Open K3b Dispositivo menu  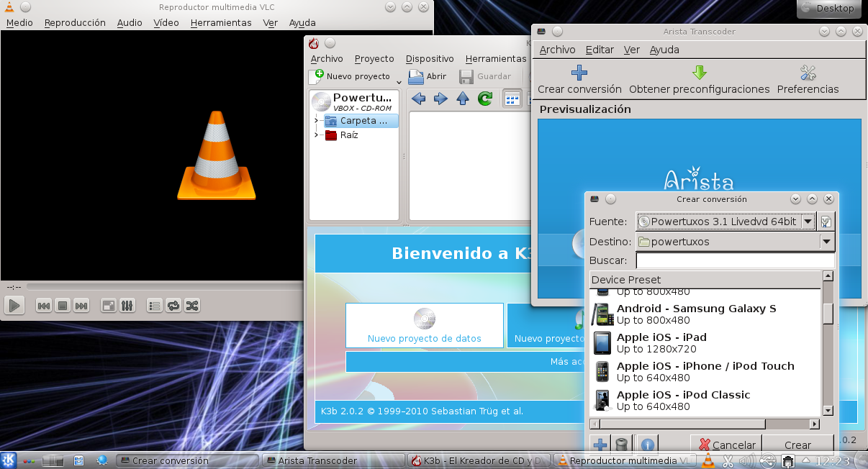(430, 58)
